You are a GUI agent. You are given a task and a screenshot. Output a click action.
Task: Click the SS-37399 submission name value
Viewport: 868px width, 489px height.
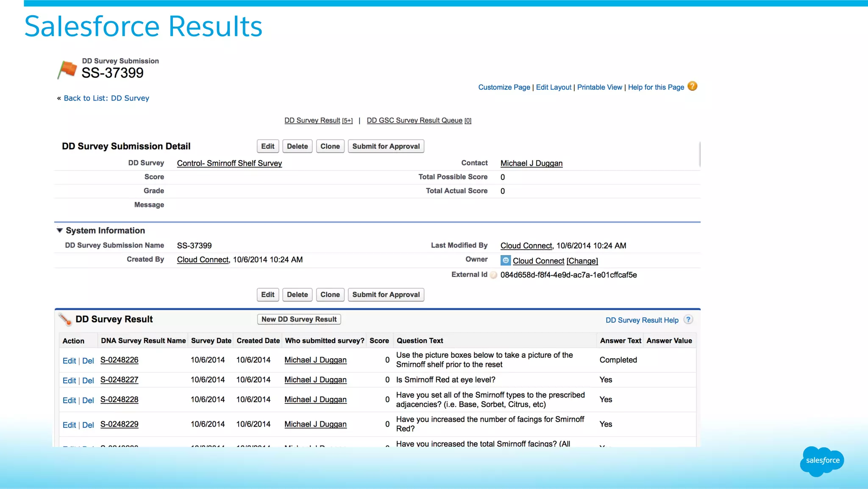194,246
